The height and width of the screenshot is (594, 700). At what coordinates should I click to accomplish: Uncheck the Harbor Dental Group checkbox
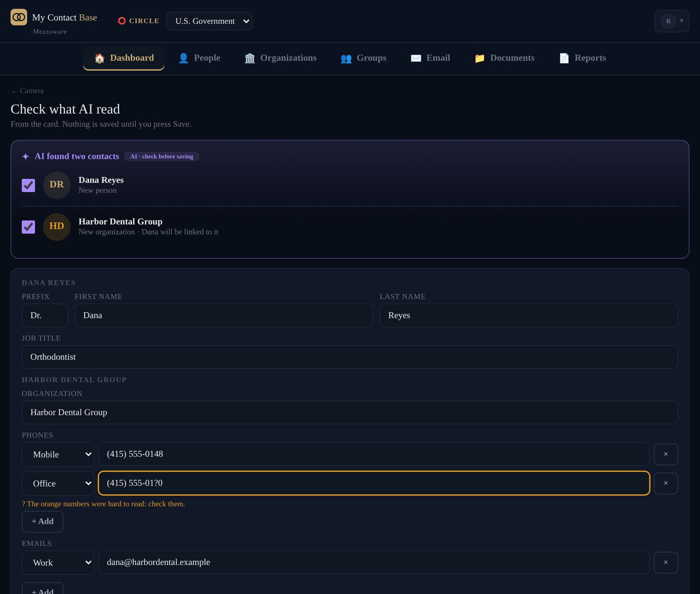pyautogui.click(x=28, y=226)
